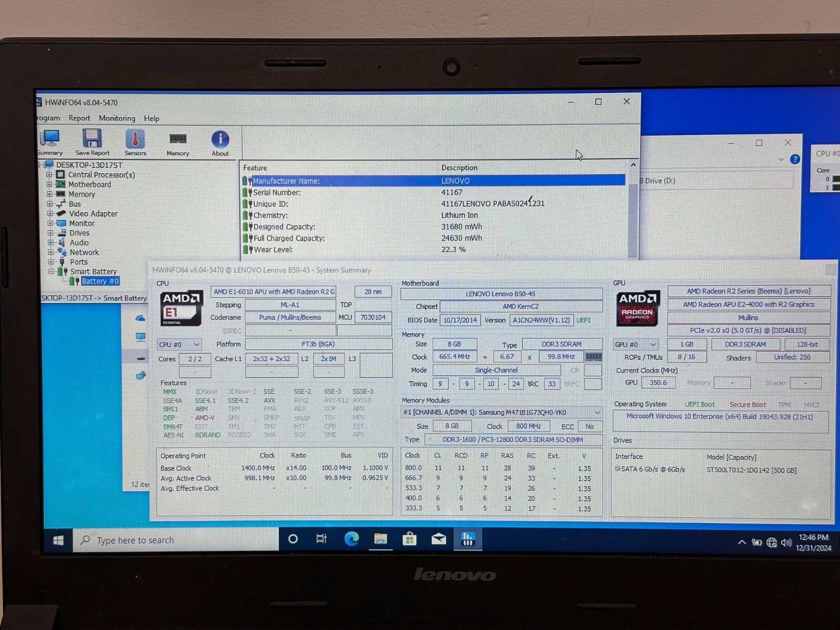The width and height of the screenshot is (840, 630).
Task: Show hidden system tray icons
Action: [x=742, y=542]
